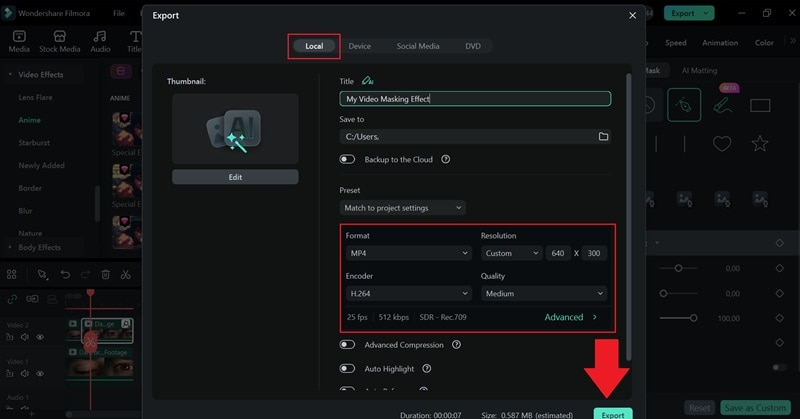
Task: Select the star mask shape
Action: tap(759, 143)
